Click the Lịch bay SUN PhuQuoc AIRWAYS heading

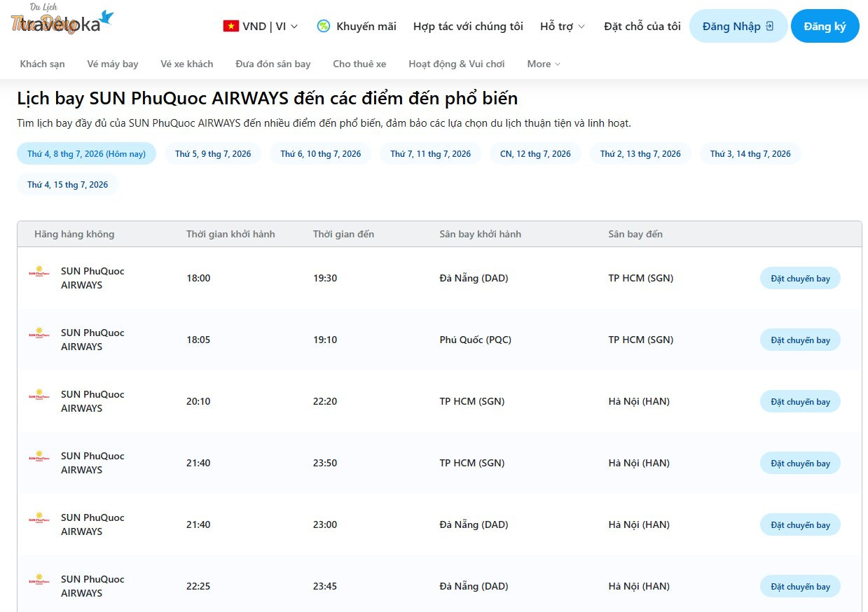coord(268,98)
